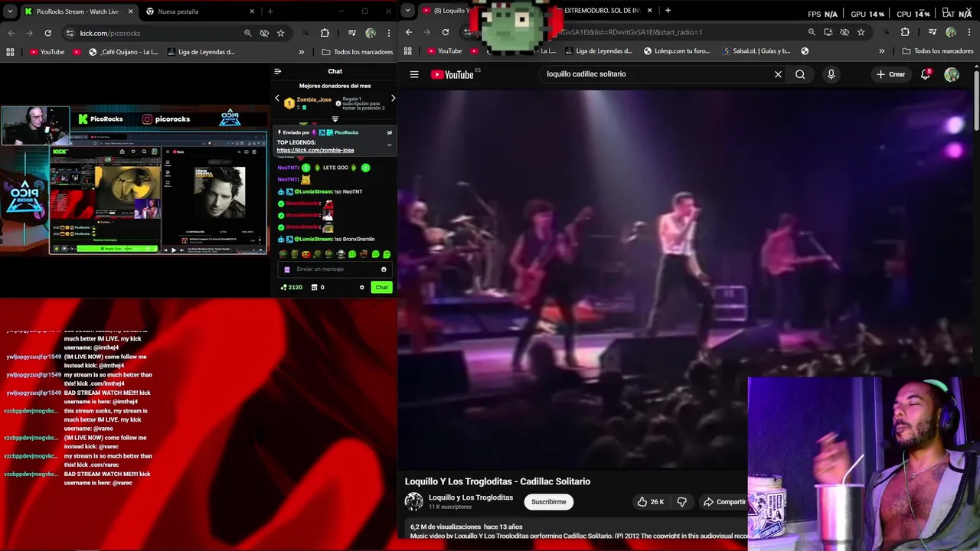Toggle tracking eye icon in YouTube address bar
Screen dimensions: 980x551
844,32
